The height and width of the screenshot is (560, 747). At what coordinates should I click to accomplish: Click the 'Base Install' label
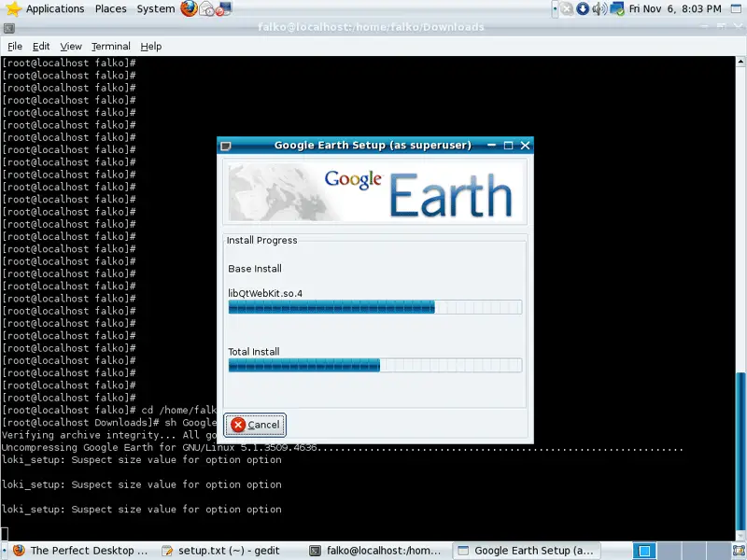pyautogui.click(x=255, y=269)
